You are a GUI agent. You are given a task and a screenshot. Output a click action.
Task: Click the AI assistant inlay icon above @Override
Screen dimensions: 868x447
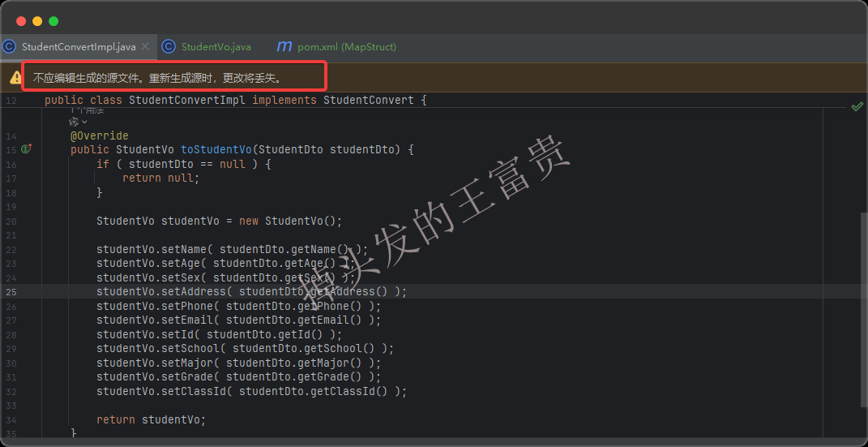tap(75, 122)
